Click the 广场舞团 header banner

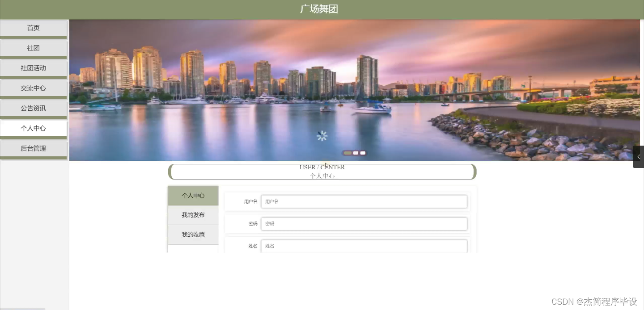pos(319,9)
